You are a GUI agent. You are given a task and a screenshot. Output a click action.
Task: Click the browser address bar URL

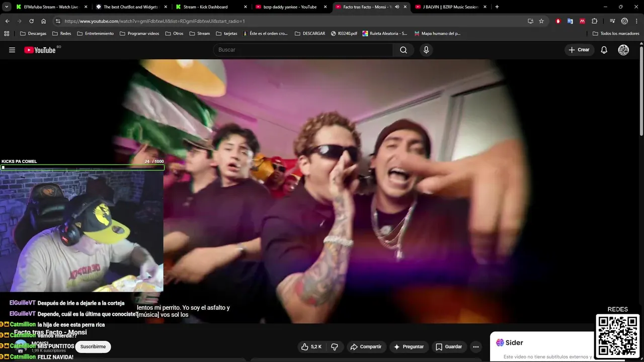(x=155, y=21)
